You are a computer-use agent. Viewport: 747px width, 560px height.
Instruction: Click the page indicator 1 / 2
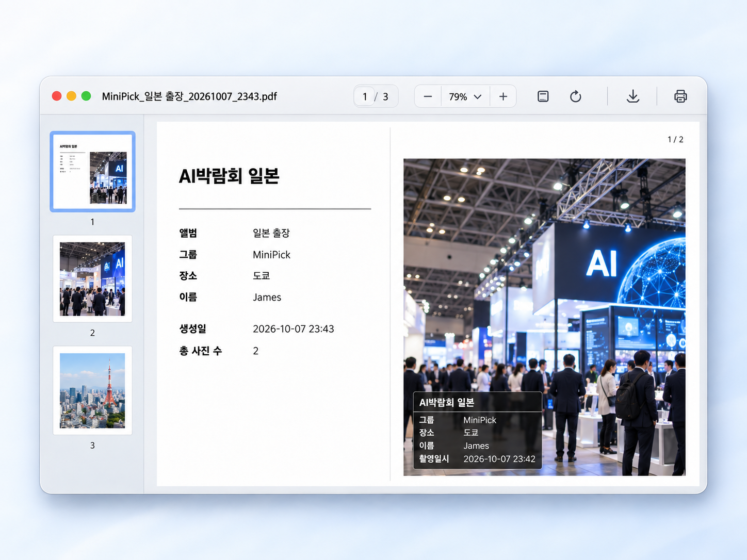pos(675,140)
